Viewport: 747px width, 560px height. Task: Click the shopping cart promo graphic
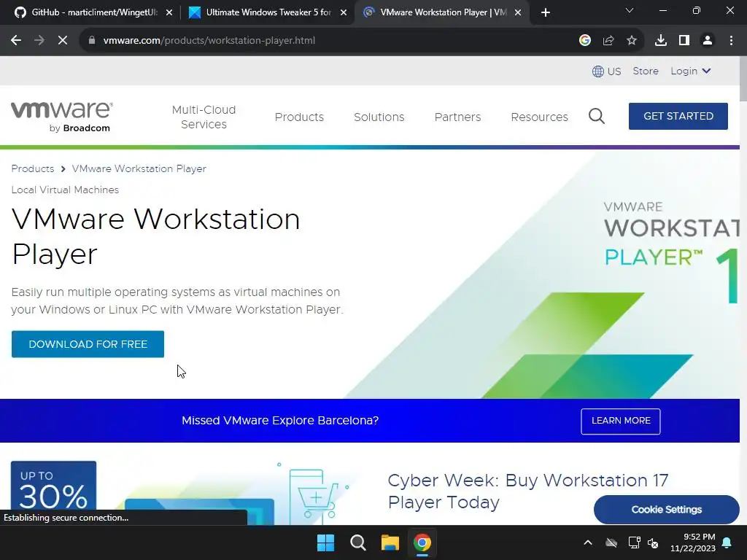point(316,494)
